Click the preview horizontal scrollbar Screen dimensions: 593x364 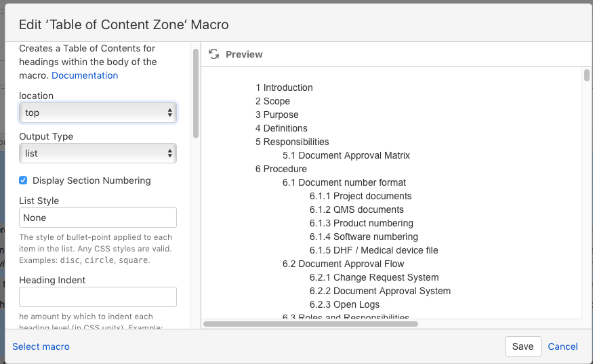pos(310,324)
